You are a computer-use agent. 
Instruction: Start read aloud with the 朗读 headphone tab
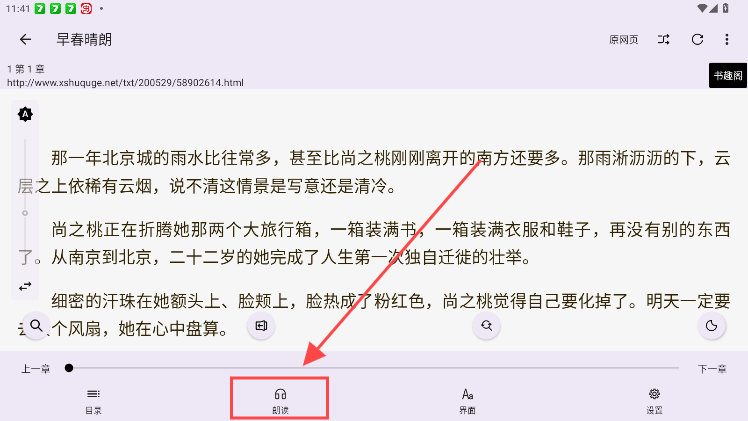280,400
